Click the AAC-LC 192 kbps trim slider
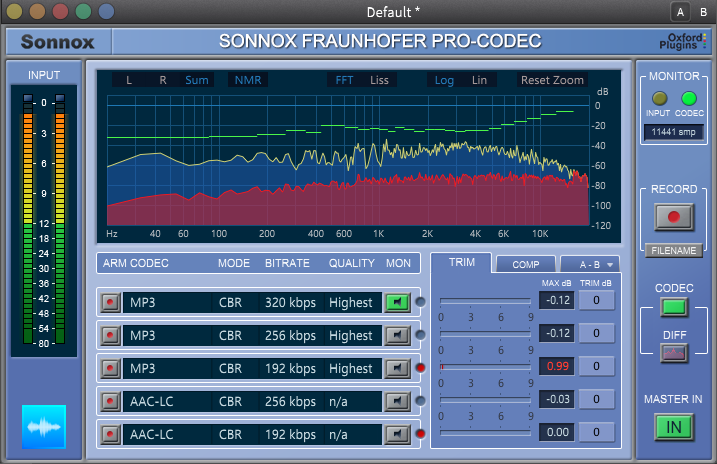The image size is (717, 464). tap(485, 432)
